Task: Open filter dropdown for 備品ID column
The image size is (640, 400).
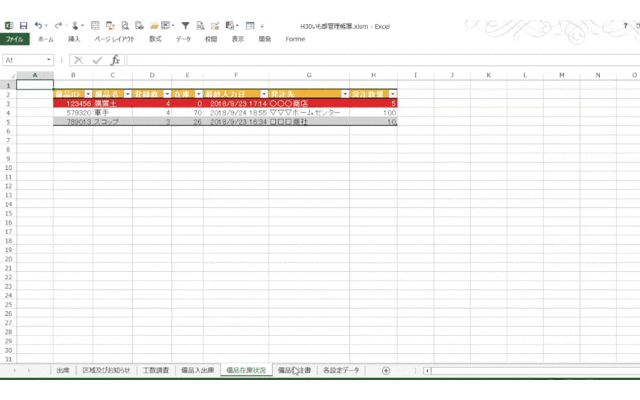Action: click(88, 93)
